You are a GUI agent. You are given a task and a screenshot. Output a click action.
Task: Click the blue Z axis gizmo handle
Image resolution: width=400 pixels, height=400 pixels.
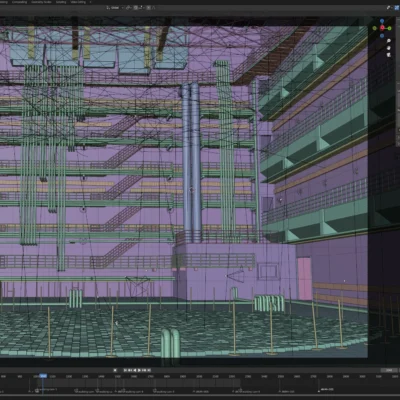[382, 21]
